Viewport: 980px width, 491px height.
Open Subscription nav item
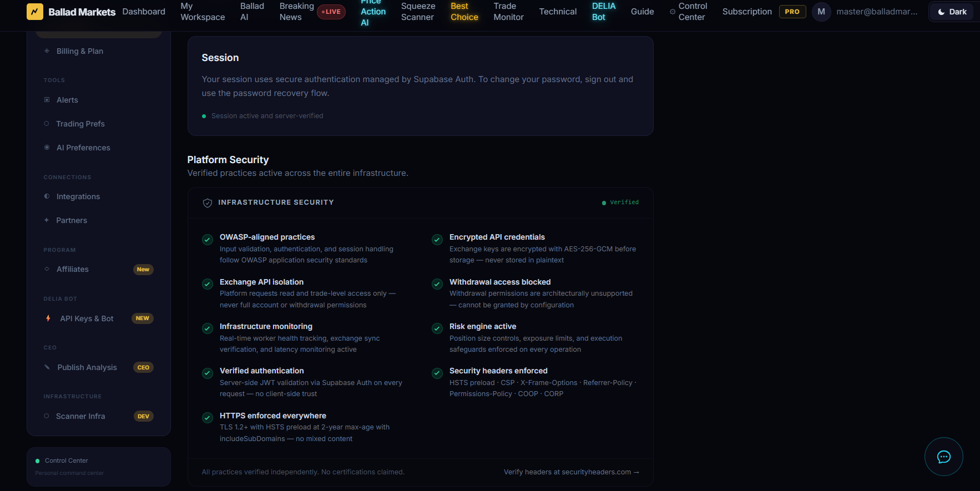pos(747,12)
